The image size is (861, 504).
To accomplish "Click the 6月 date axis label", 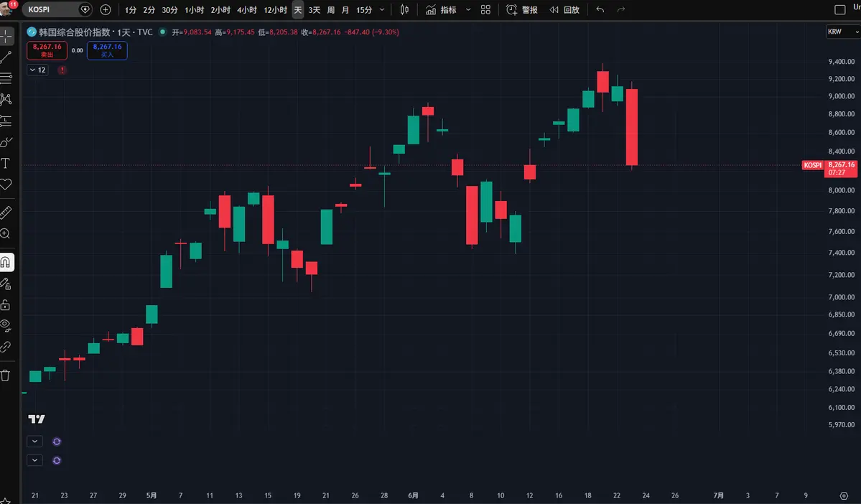I will coord(413,495).
